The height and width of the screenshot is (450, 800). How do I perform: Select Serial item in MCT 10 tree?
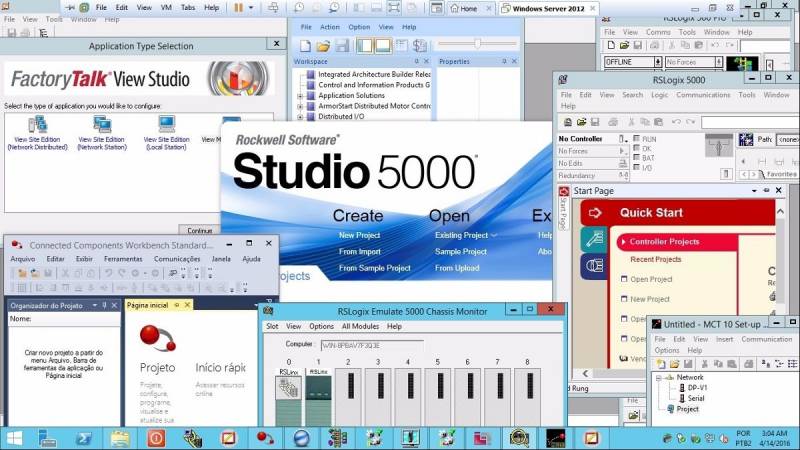696,398
